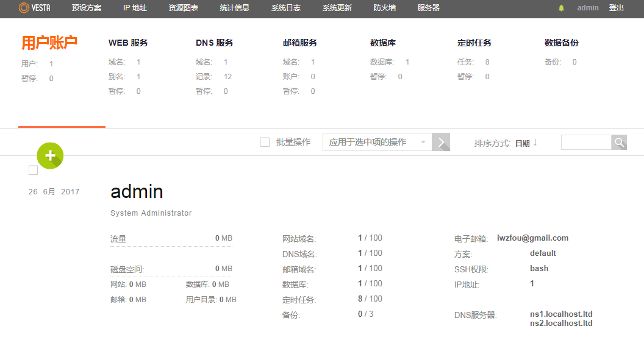644x343 pixels.
Task: Open the 预设方案 menu item
Action: (x=87, y=8)
